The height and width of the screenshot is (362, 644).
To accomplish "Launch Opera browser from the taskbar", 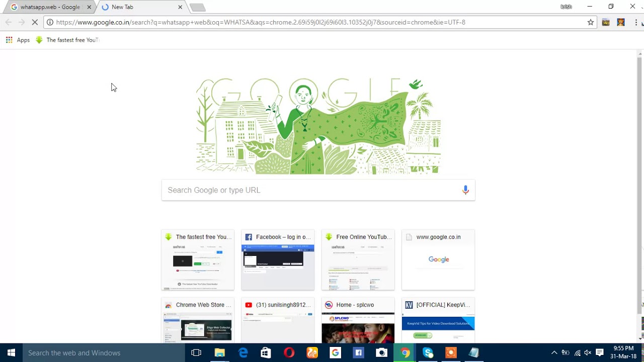I will click(x=289, y=353).
